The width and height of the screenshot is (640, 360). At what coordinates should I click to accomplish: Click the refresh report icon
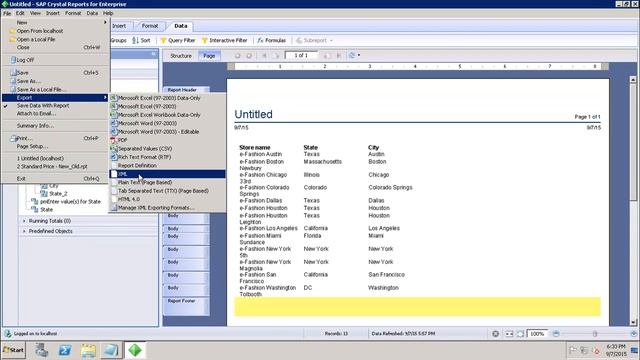point(352,56)
